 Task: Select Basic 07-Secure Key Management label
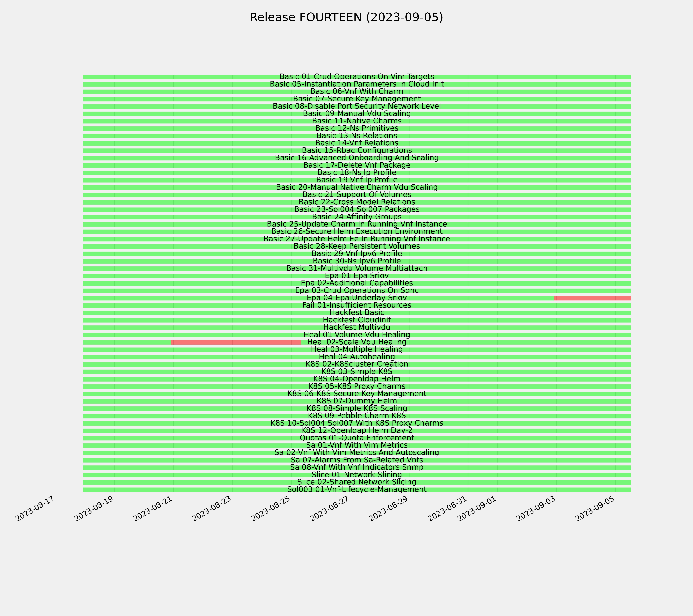coord(357,99)
